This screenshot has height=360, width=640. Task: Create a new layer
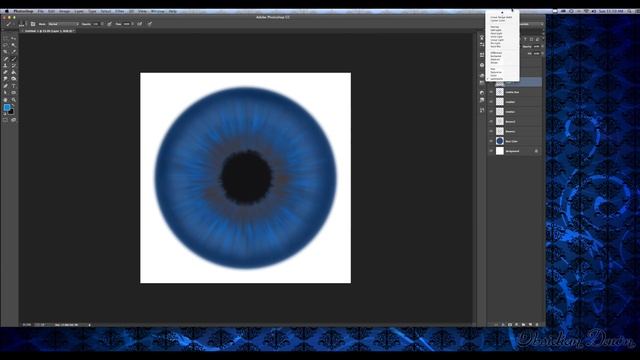530,324
